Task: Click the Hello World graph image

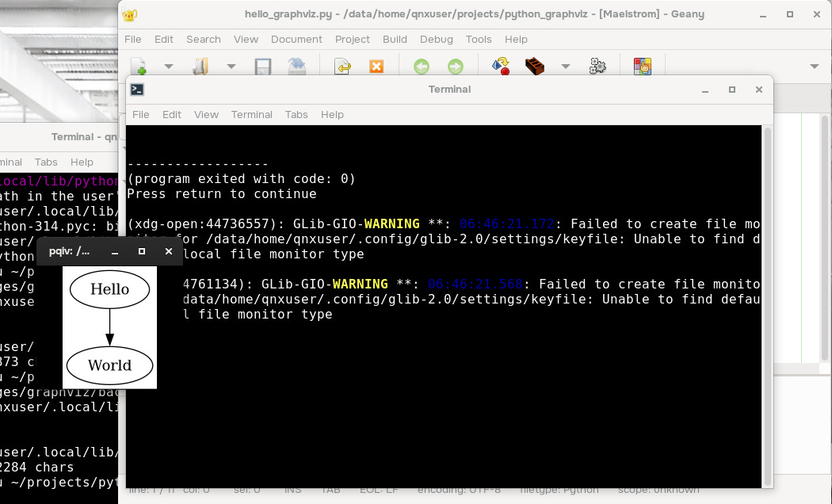Action: click(109, 327)
